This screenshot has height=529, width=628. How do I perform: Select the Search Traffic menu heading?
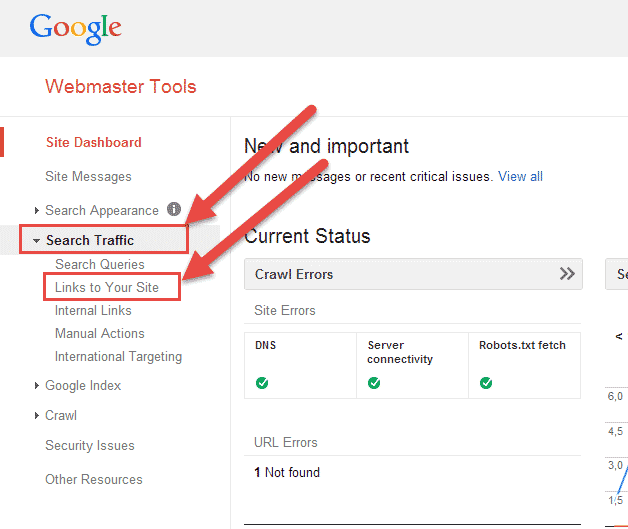click(x=90, y=240)
